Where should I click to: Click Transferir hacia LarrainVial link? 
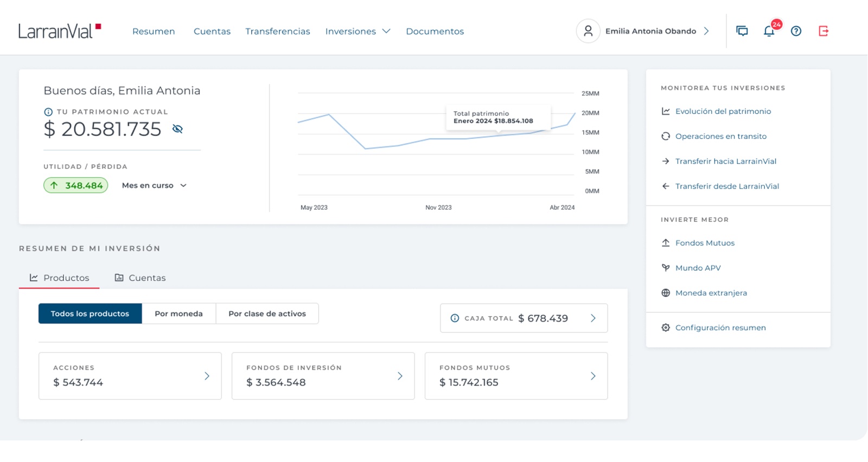725,161
